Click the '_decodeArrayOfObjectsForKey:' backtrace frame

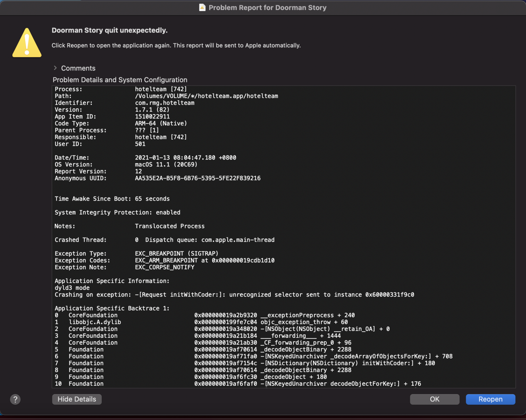[356, 356]
